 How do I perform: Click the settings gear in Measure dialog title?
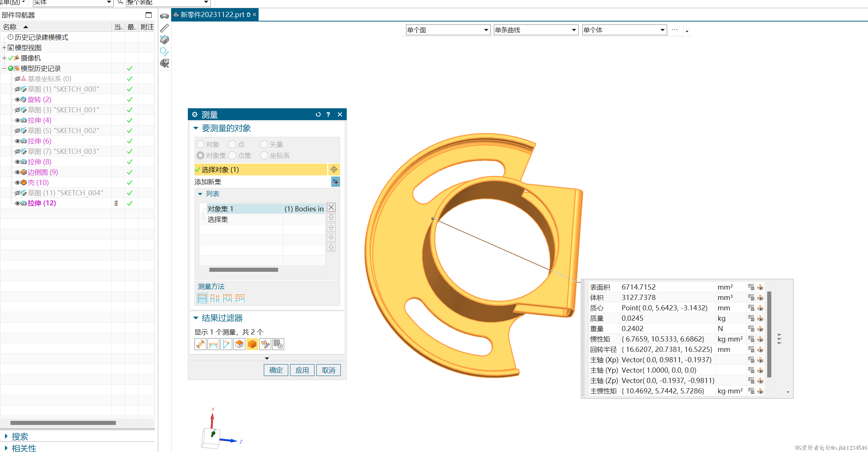(x=195, y=115)
